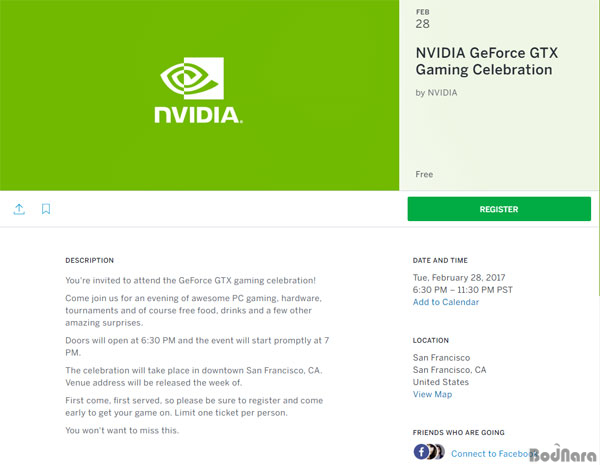The width and height of the screenshot is (600, 465).
Task: Open the organizer link by NVIDIA
Action: (436, 93)
